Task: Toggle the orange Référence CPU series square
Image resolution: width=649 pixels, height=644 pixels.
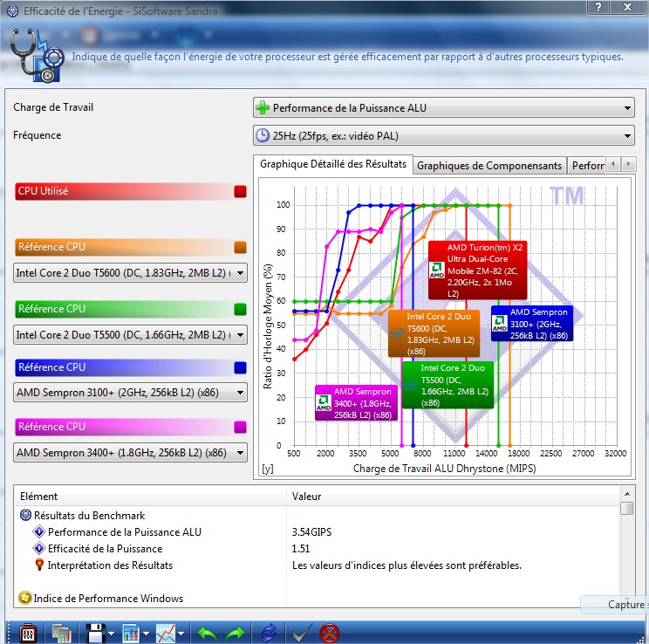Action: 240,247
